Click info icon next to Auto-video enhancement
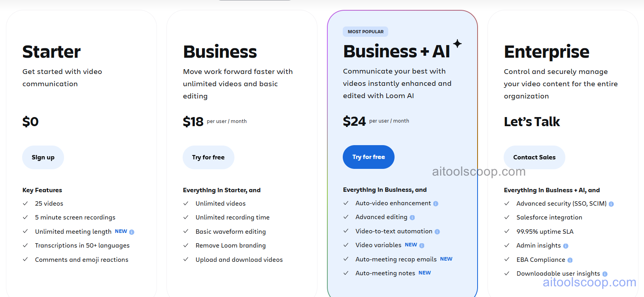This screenshot has height=297, width=644. 436,203
